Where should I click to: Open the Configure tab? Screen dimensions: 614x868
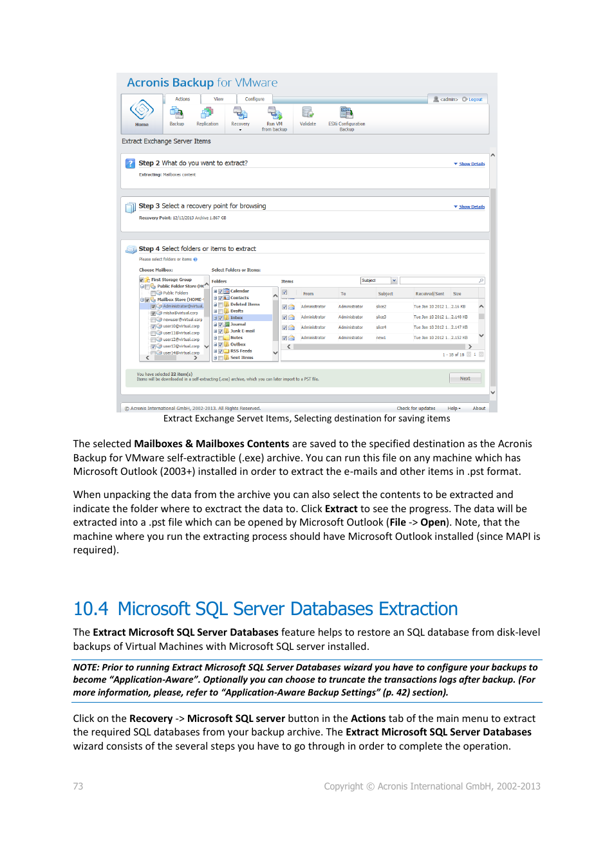point(255,99)
